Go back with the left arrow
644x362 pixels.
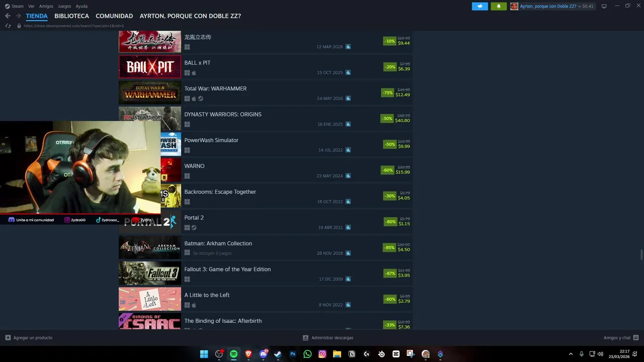point(8,16)
